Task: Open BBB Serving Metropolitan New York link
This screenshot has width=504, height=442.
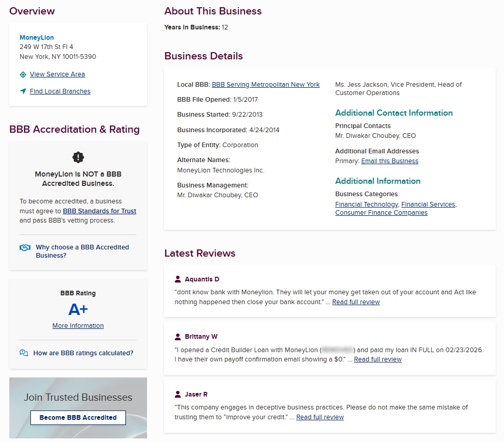Action: [x=266, y=85]
